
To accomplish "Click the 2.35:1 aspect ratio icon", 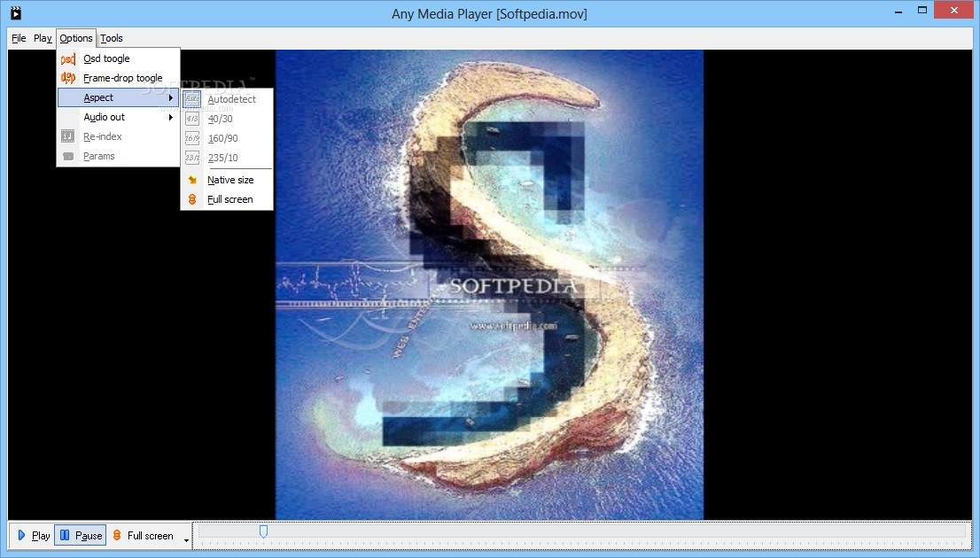I will click(192, 158).
